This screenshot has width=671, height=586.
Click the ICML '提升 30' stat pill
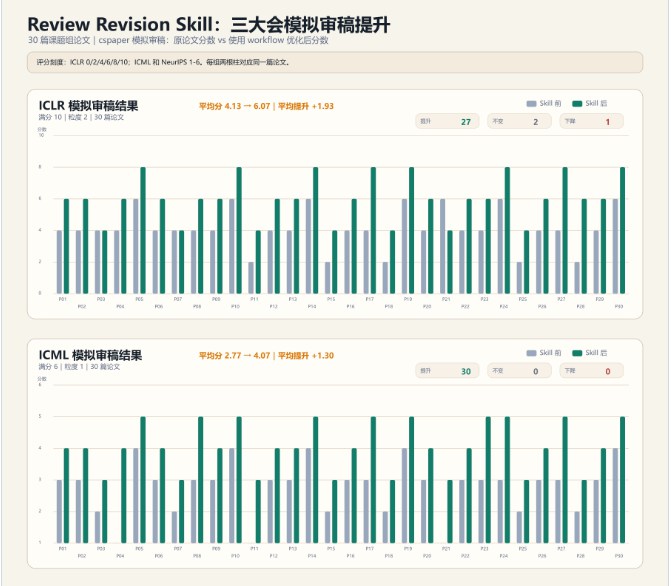click(x=447, y=371)
